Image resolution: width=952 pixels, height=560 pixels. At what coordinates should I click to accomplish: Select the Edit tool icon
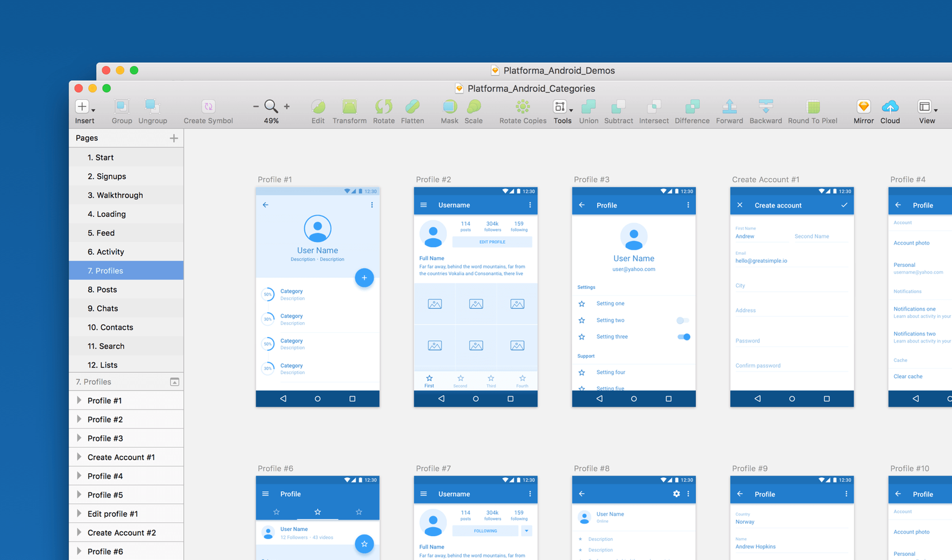[318, 106]
